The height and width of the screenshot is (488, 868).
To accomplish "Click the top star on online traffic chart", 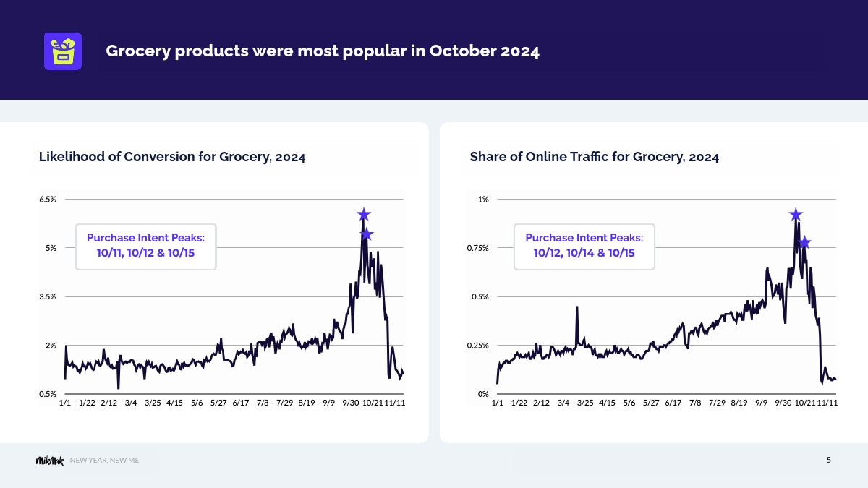I will point(796,214).
